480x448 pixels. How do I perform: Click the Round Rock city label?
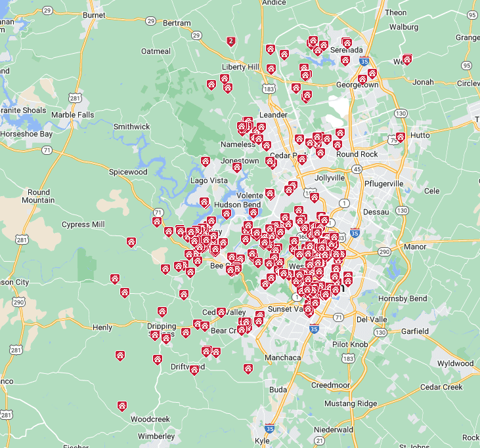[357, 154]
